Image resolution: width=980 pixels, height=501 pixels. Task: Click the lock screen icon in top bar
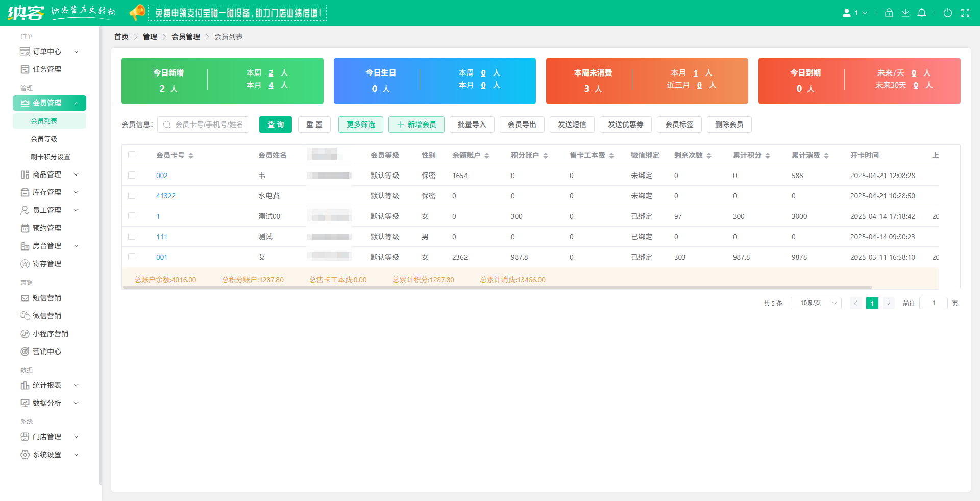889,13
